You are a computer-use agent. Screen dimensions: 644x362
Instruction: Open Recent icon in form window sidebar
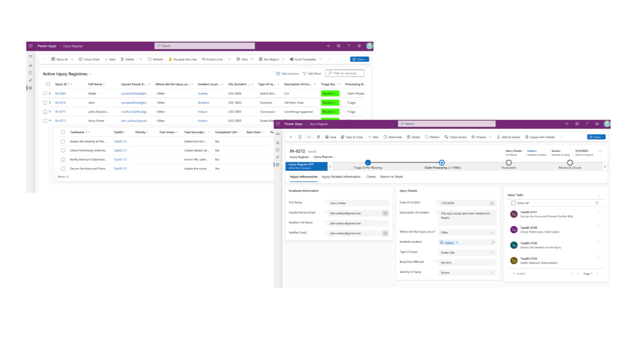[x=278, y=150]
